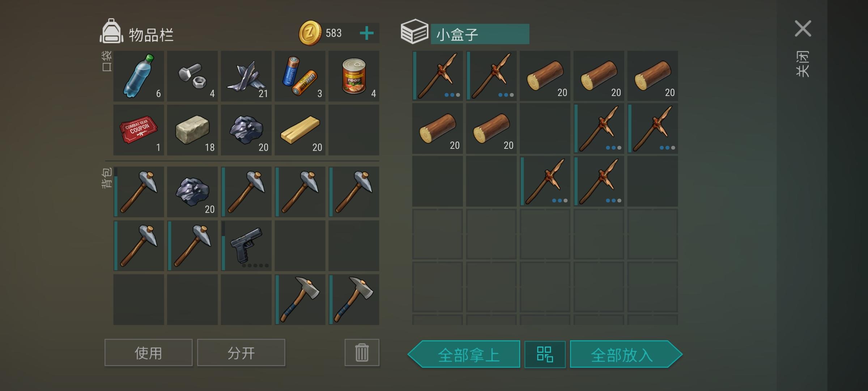Select the Combat Gear Coupon item
This screenshot has width=868, height=391.
coord(139,130)
